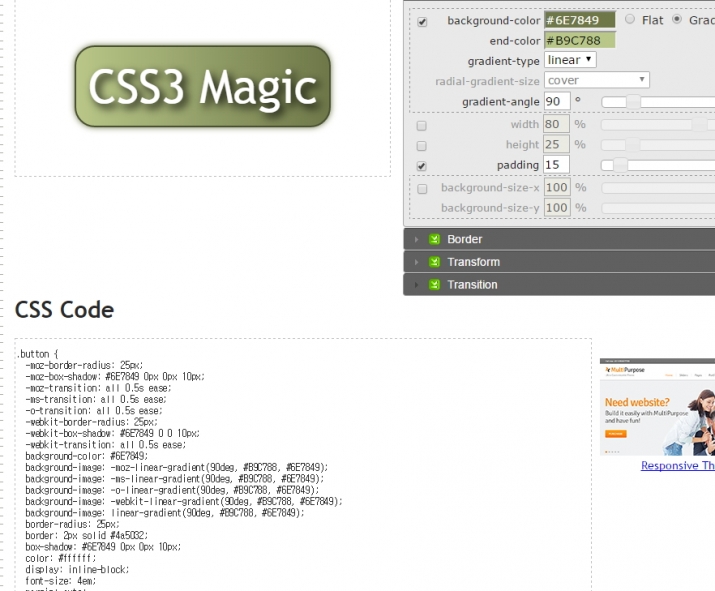Click the green Transform section icon
Viewport: 715px width, 591px height.
[x=435, y=262]
